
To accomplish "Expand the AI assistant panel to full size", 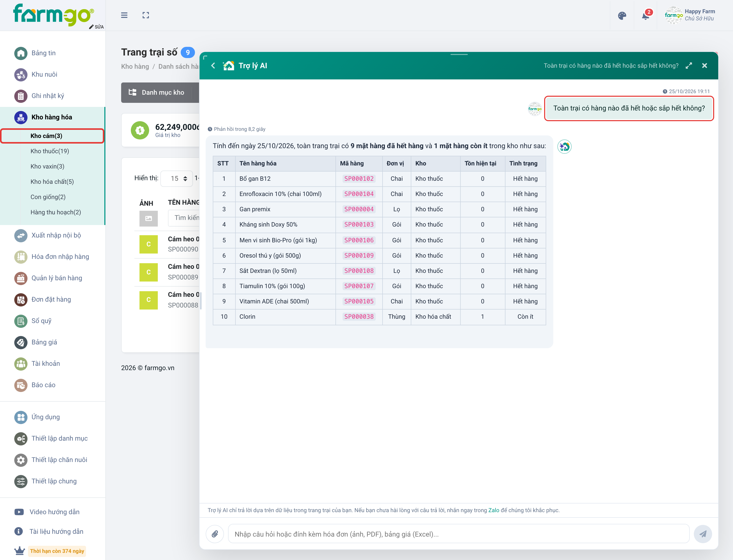I will coord(689,66).
